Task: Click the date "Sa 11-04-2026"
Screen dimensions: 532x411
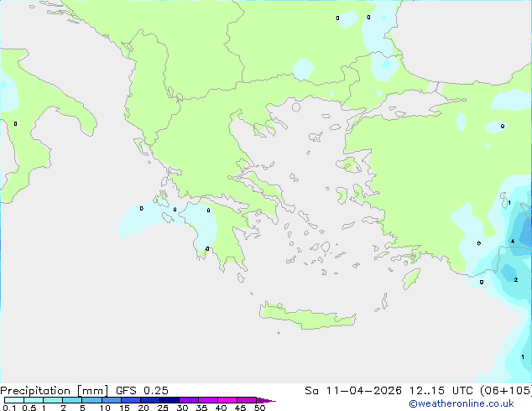Action: coord(353,390)
